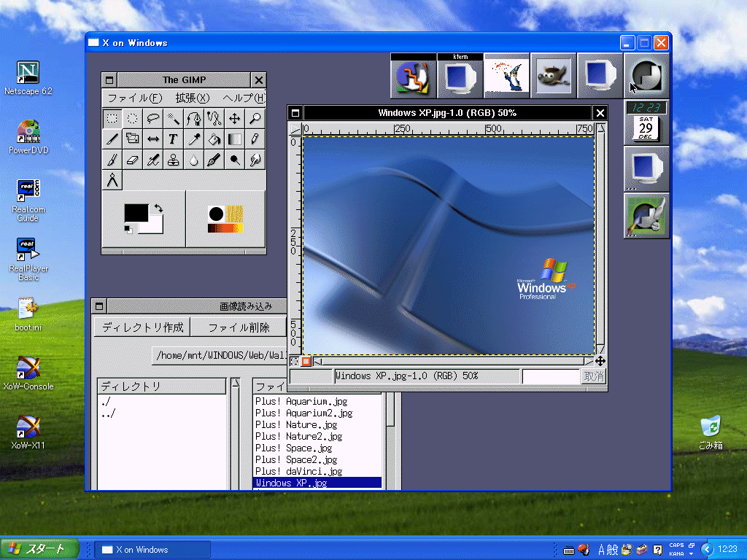
Task: Open the active pattern indicator
Action: [234, 214]
